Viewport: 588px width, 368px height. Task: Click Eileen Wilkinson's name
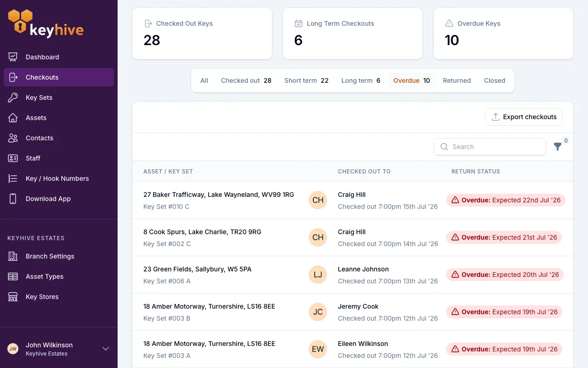click(363, 344)
